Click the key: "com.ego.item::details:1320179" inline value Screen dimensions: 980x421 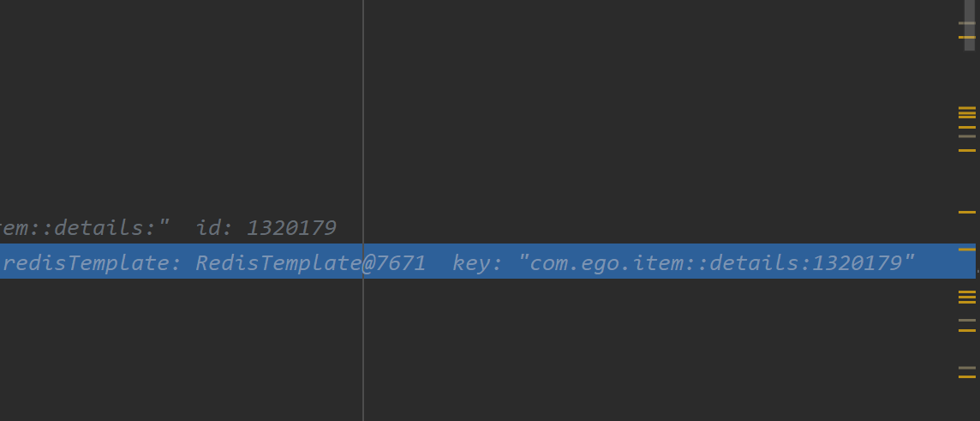[x=684, y=263]
